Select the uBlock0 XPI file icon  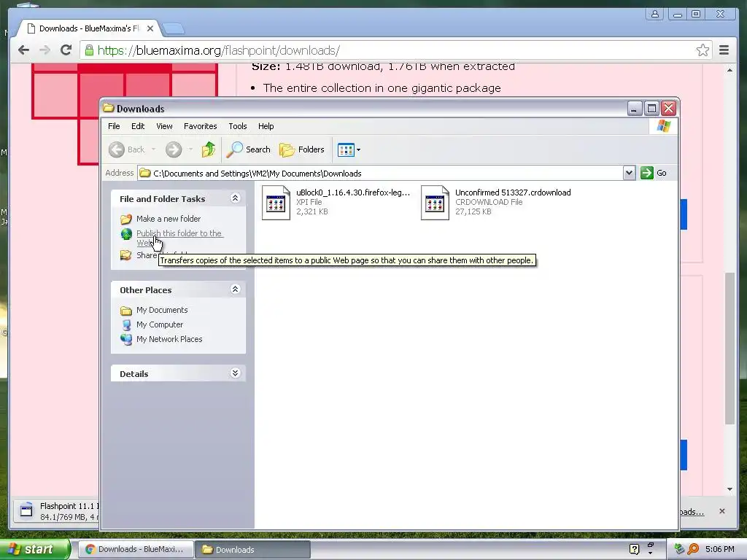[276, 203]
